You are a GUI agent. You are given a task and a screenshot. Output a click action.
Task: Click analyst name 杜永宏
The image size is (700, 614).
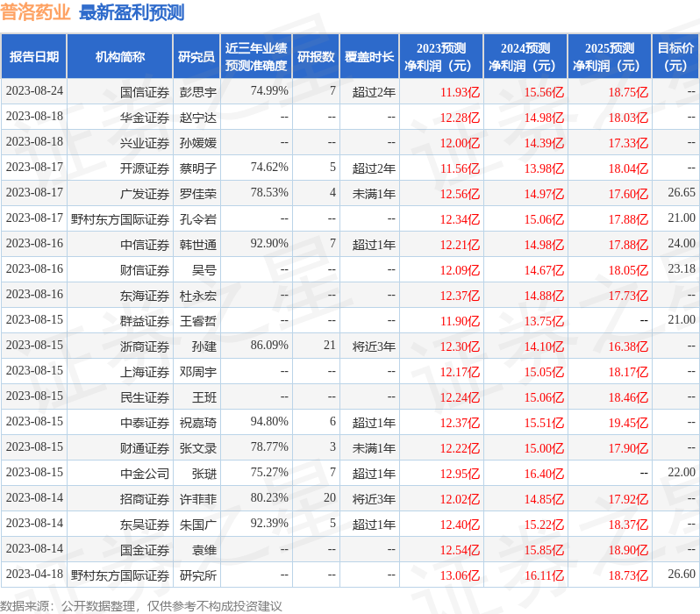point(197,296)
